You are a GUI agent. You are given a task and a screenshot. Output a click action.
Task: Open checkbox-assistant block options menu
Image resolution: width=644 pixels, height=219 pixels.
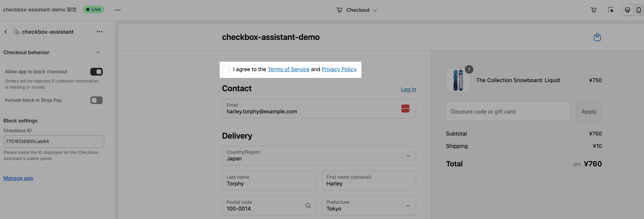(99, 32)
